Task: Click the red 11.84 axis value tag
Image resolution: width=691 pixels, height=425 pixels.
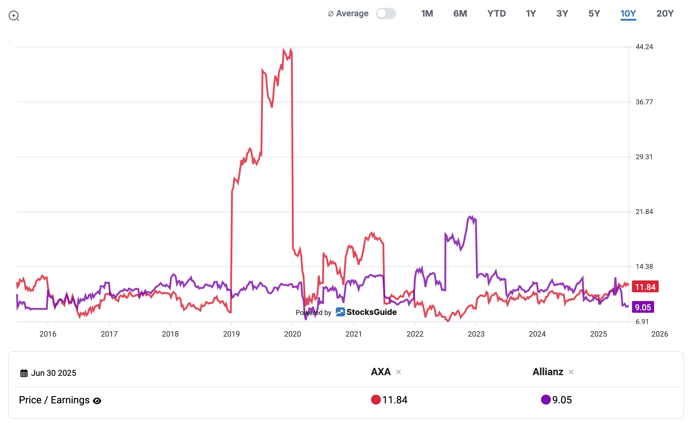Action: point(645,287)
